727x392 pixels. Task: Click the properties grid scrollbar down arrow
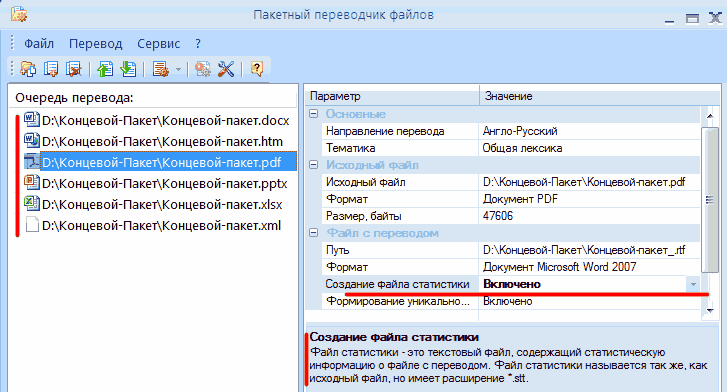(710, 311)
